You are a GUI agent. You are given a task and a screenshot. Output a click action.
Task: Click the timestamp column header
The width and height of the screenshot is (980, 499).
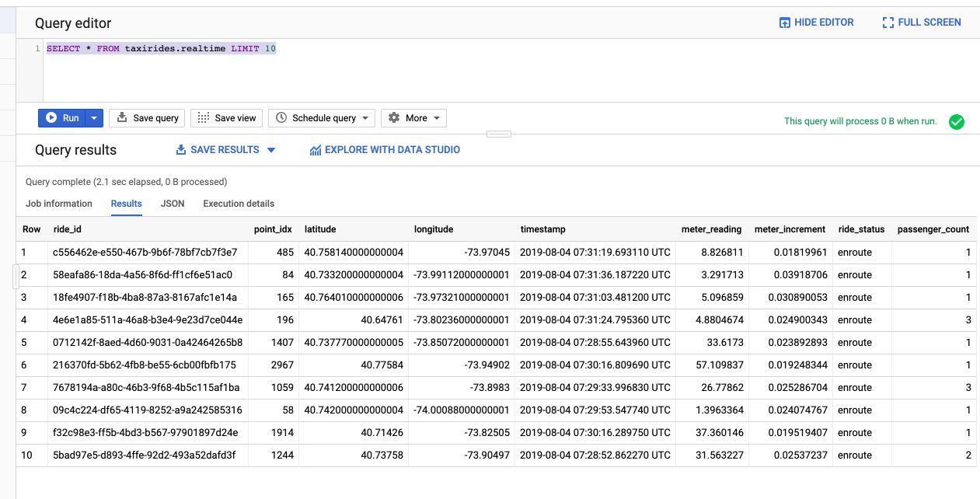point(543,229)
